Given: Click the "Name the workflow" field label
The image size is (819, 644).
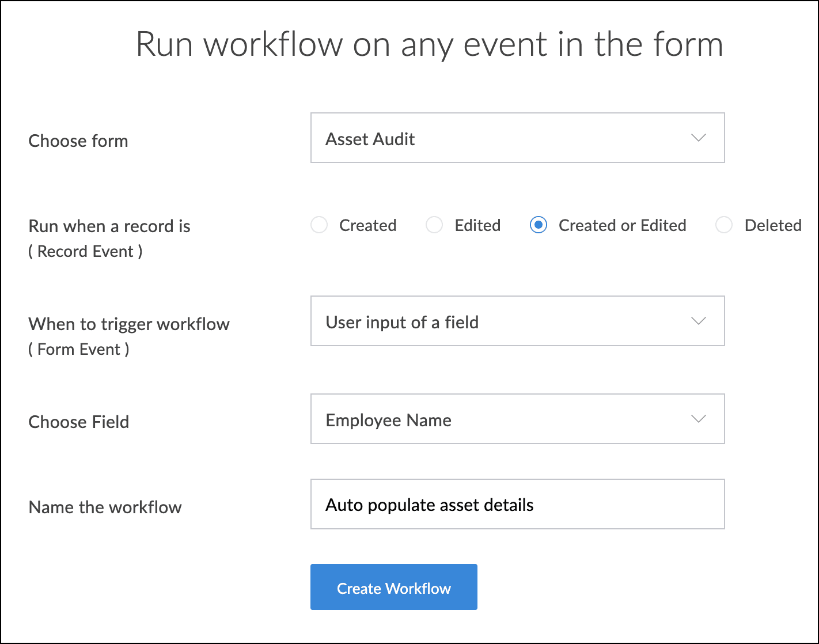Looking at the screenshot, I should click(x=105, y=507).
